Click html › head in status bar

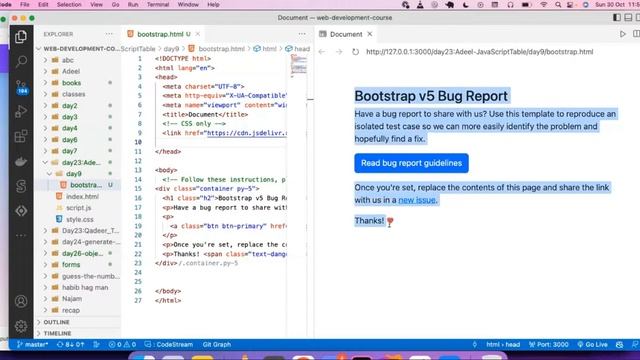click(503, 344)
